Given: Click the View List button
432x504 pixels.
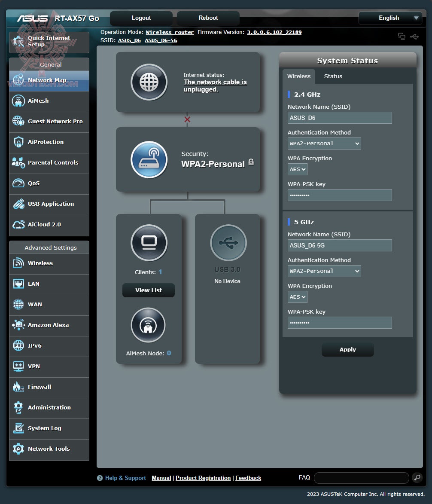Looking at the screenshot, I should coord(149,290).
